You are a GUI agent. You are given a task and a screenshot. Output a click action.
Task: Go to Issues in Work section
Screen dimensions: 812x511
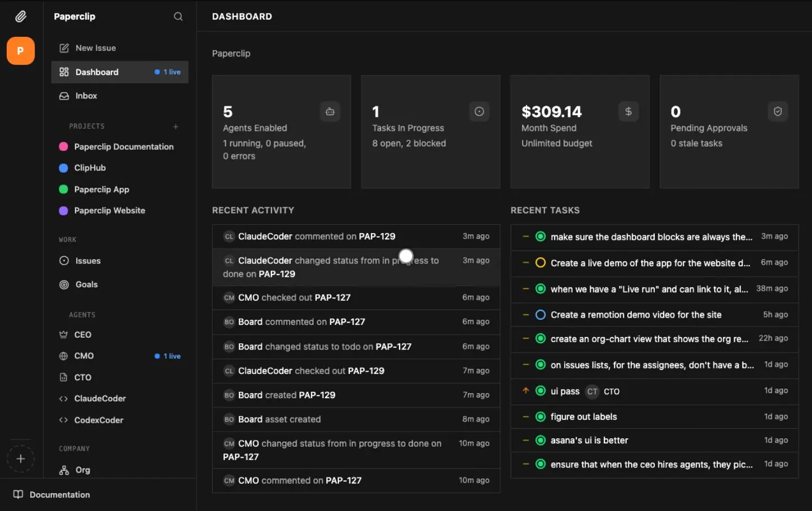88,261
